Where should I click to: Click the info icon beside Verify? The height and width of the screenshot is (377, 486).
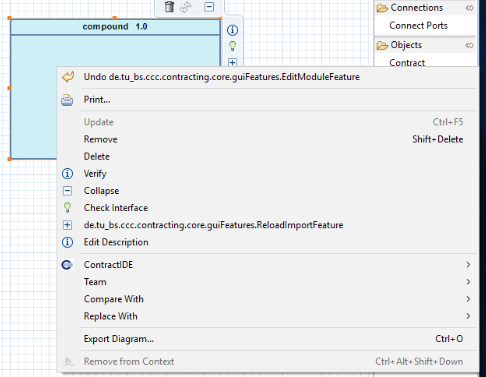(67, 174)
